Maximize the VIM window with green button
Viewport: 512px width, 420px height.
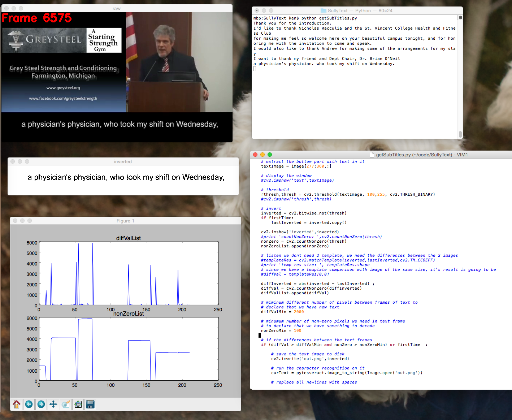pos(270,155)
